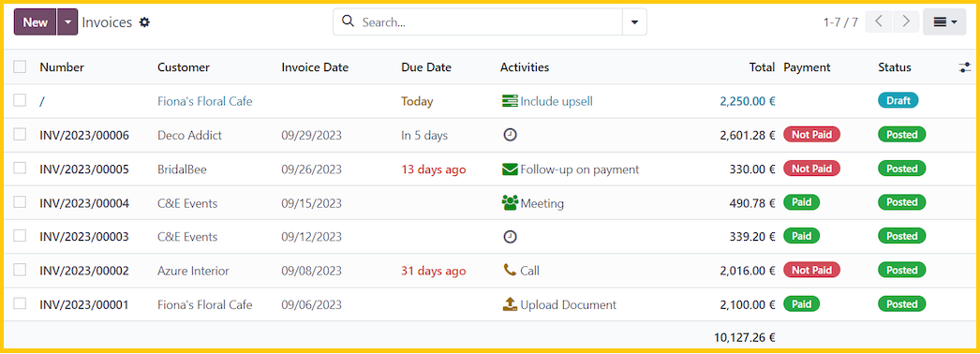The width and height of the screenshot is (980, 354).
Task: Click Posted badge for INV/2023/00003
Action: coord(902,236)
